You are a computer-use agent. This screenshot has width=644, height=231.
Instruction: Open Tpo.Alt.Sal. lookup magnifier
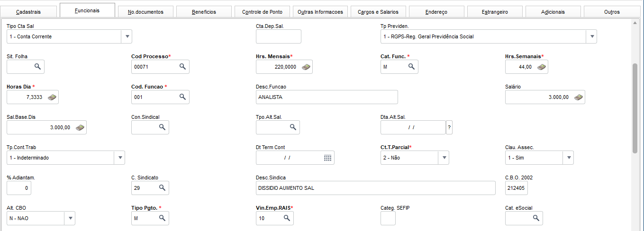pos(293,127)
